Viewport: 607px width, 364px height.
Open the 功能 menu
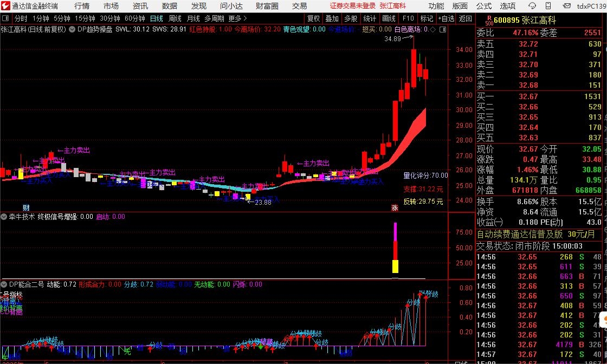click(x=436, y=6)
